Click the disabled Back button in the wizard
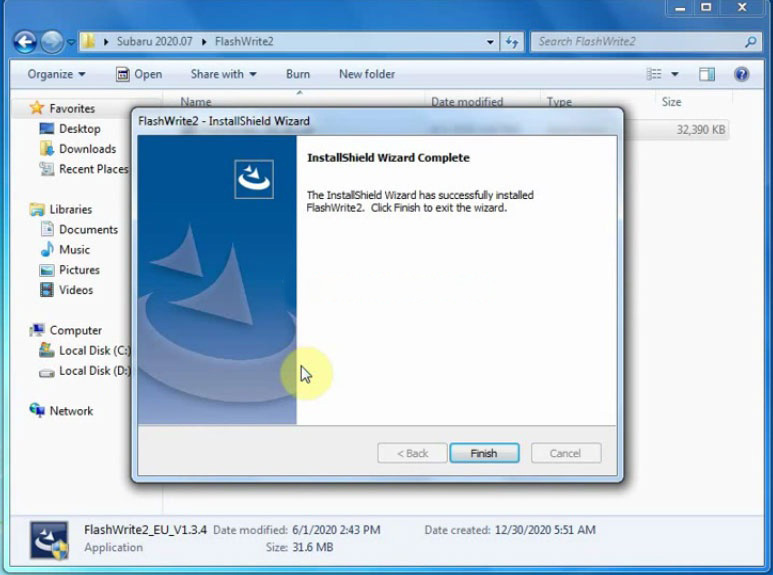Screen dimensions: 773x575 point(413,453)
